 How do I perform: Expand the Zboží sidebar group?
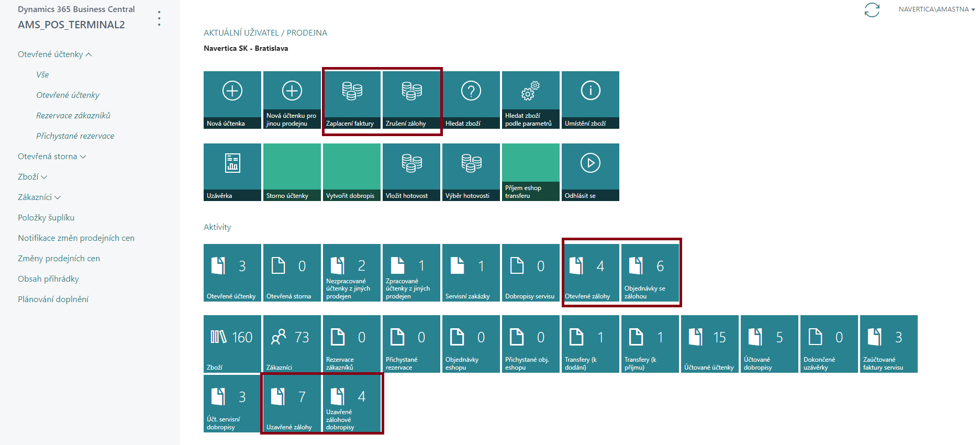point(32,177)
